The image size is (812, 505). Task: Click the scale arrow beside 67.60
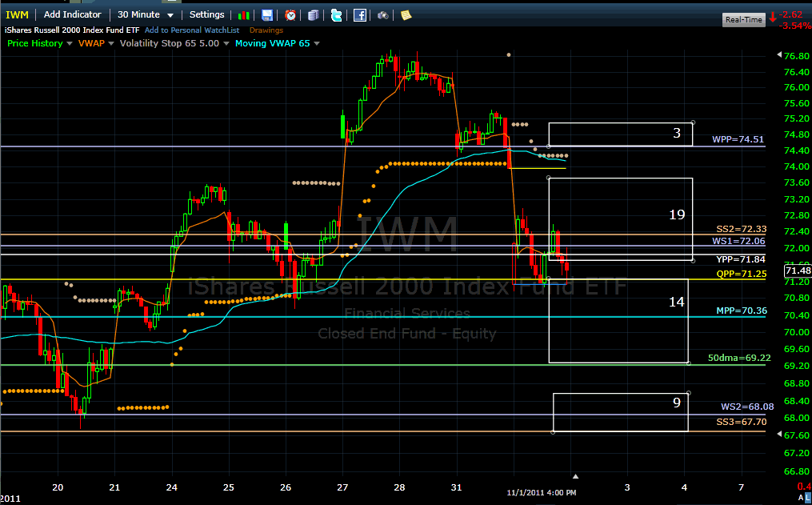tap(779, 435)
